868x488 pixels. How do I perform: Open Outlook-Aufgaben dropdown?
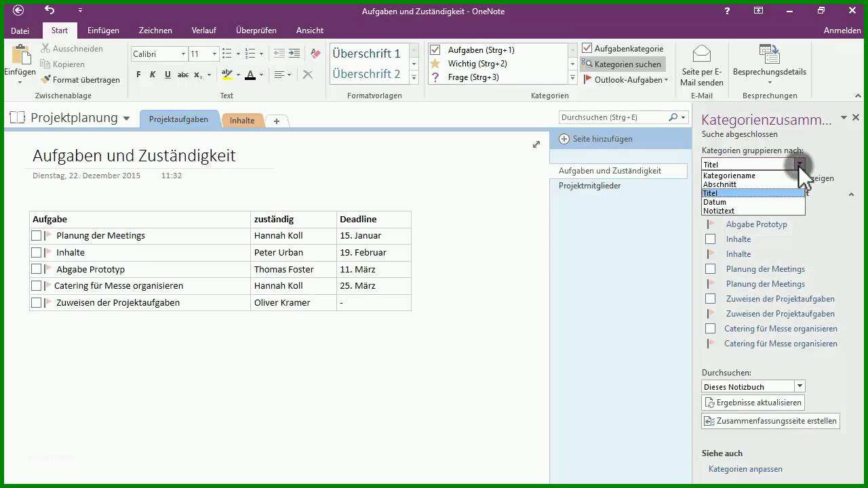626,80
